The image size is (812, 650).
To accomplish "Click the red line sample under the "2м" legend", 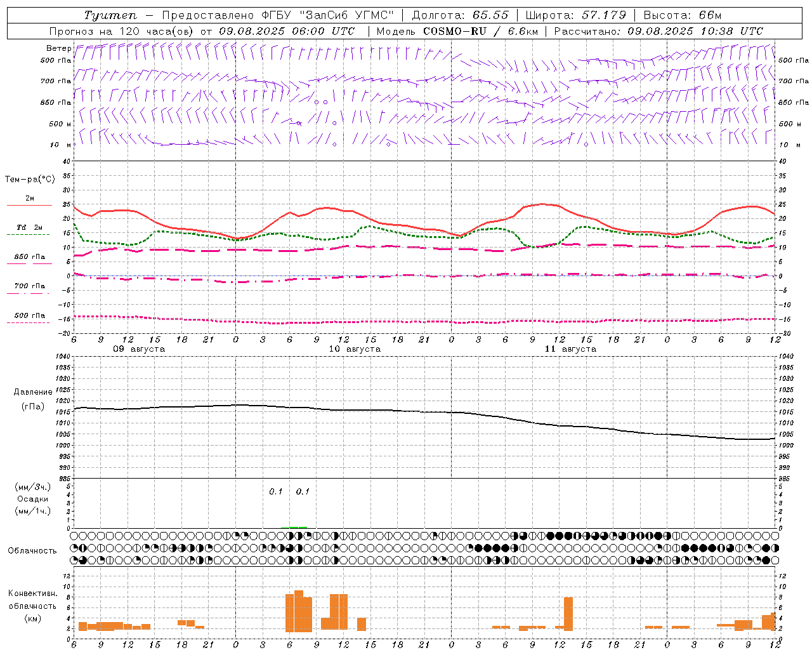I will pos(29,206).
